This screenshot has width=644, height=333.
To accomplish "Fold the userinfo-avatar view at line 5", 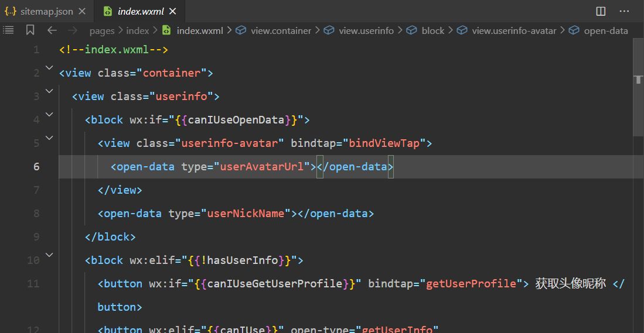I will tap(49, 139).
